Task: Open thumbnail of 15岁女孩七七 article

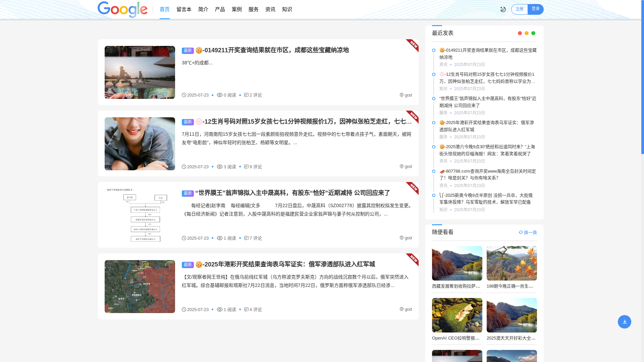Action: [140, 144]
